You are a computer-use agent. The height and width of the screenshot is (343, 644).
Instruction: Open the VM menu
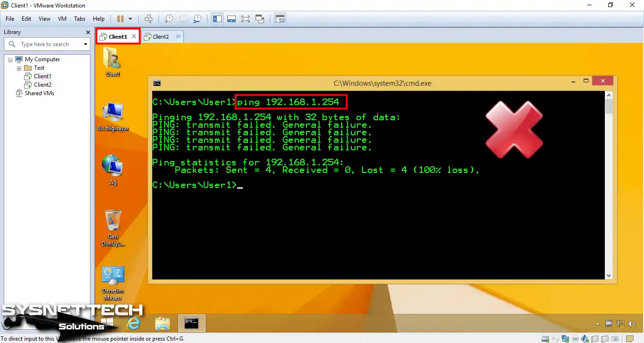coord(62,19)
